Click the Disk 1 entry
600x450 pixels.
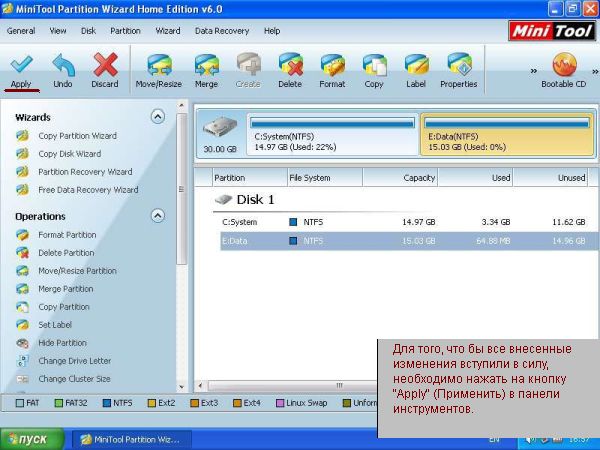(245, 199)
